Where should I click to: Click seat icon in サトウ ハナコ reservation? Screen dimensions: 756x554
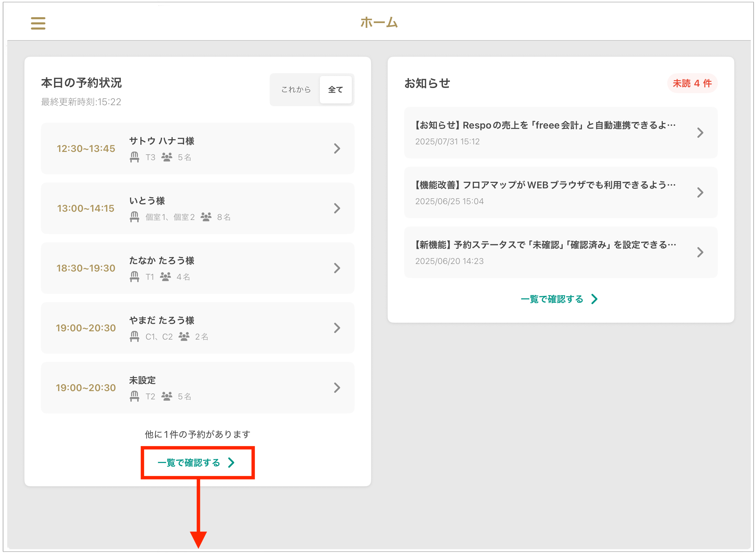(x=134, y=157)
